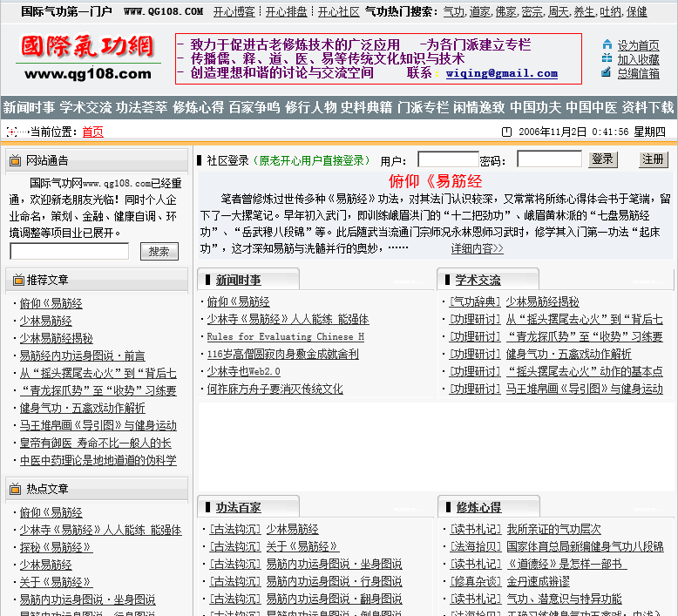Click the 热点文章 panel header icon
This screenshot has width=678, height=616.
point(16,490)
